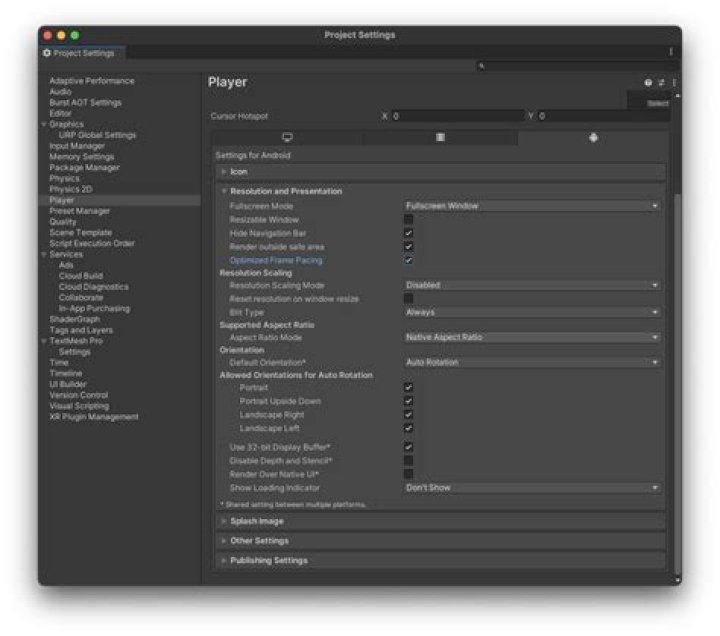The height and width of the screenshot is (636, 720).
Task: Open Adaptive Performance settings
Action: pos(92,81)
